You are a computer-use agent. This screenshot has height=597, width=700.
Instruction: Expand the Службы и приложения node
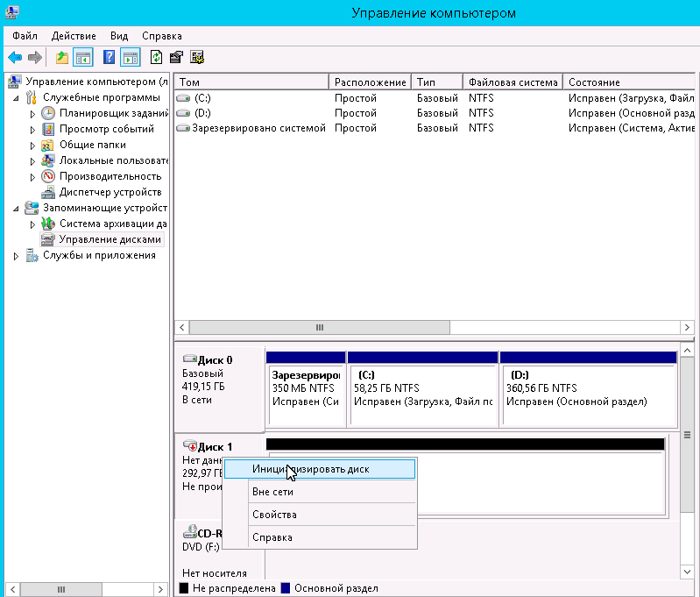(x=17, y=256)
